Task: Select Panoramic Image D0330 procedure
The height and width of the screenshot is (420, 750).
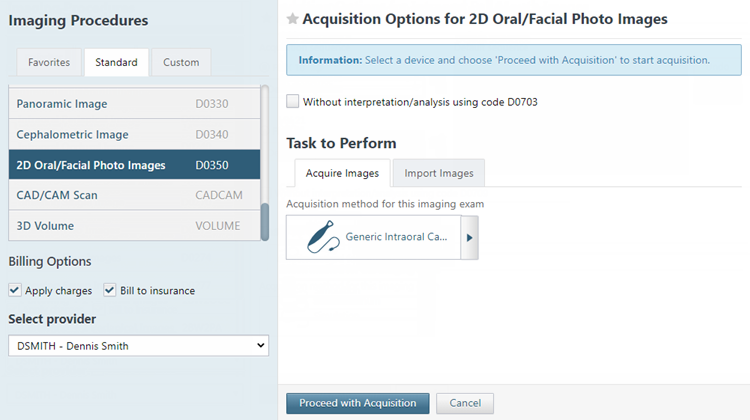Action: point(130,104)
